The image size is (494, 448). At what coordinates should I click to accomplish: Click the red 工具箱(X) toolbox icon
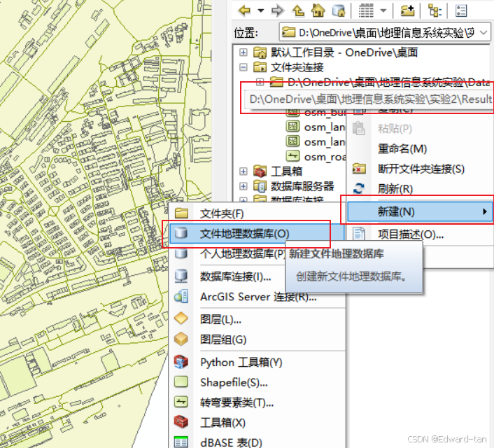pos(181,422)
